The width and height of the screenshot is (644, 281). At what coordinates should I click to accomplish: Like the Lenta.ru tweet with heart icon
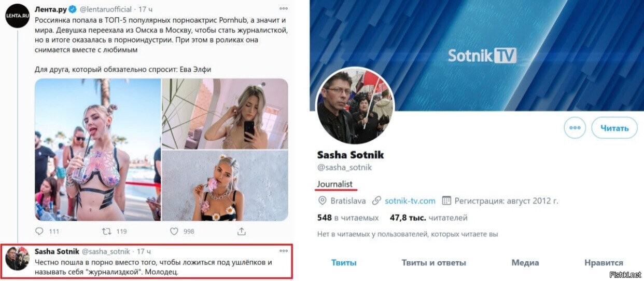coord(174,231)
